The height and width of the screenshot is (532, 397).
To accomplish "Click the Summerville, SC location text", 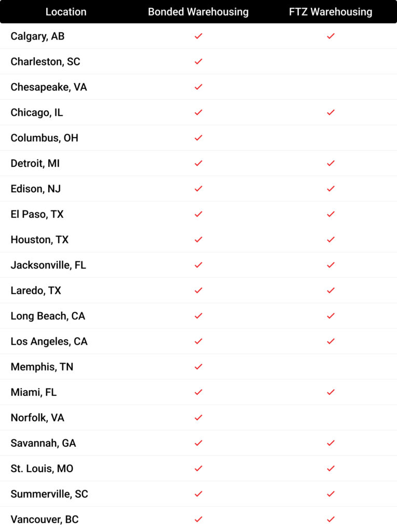I will 49,494.
